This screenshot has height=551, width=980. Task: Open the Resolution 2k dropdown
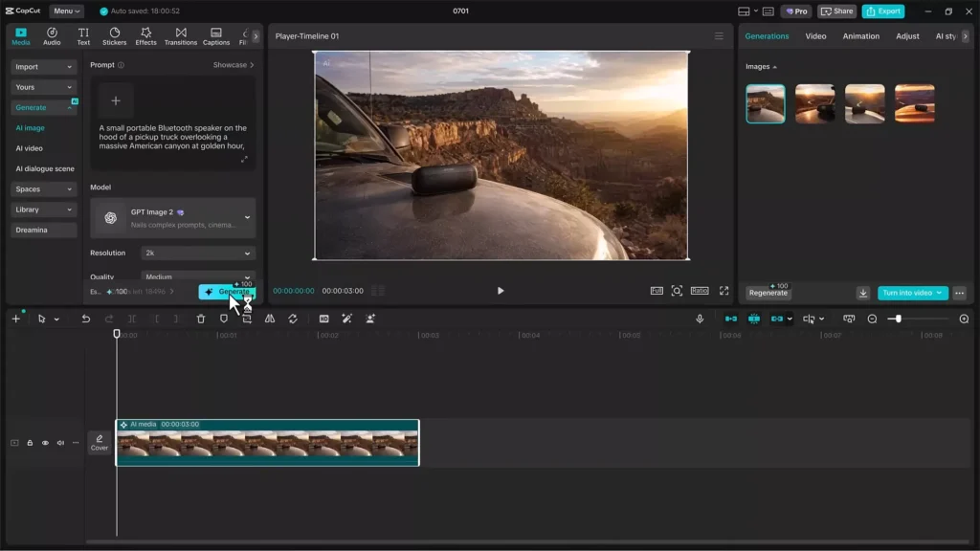pyautogui.click(x=197, y=253)
